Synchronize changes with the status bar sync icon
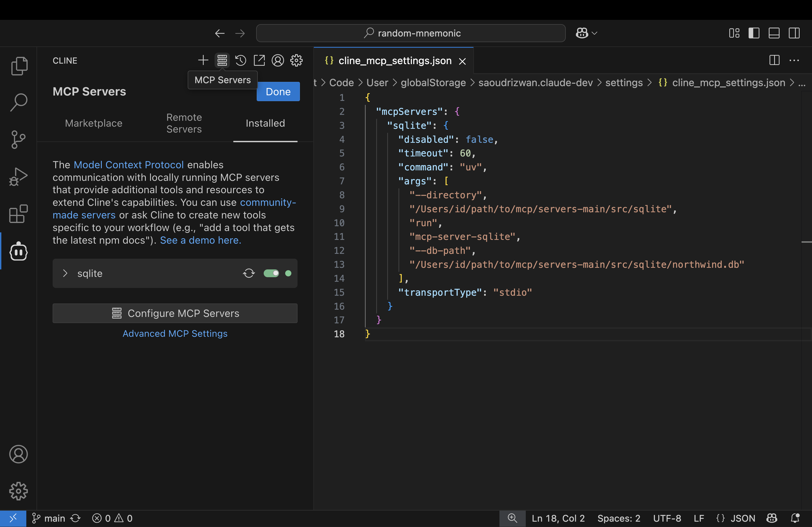This screenshot has height=527, width=812. 75,518
